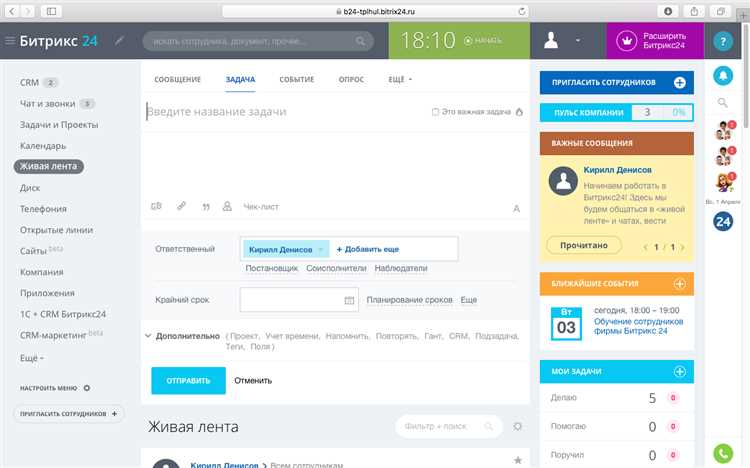The image size is (750, 468).
Task: Click the Крайний срок date input
Action: [299, 300]
